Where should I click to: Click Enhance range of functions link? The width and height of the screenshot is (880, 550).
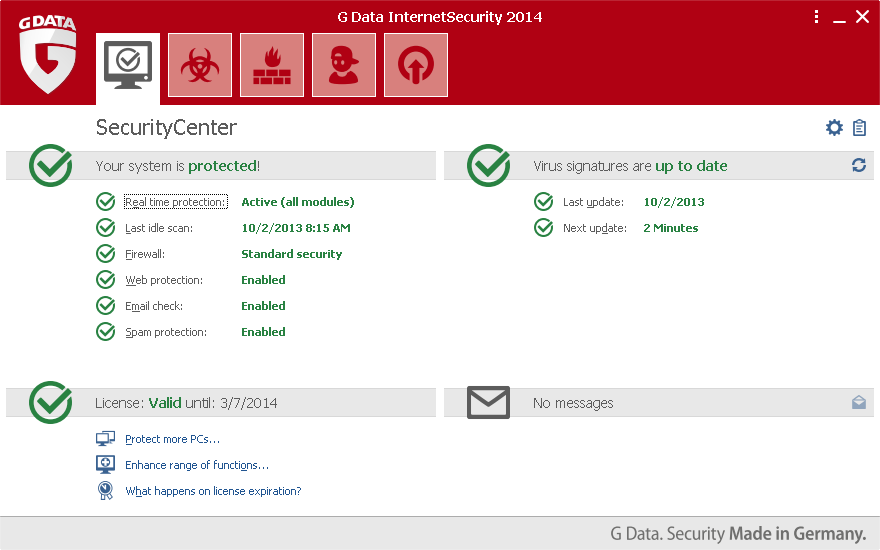(x=197, y=465)
